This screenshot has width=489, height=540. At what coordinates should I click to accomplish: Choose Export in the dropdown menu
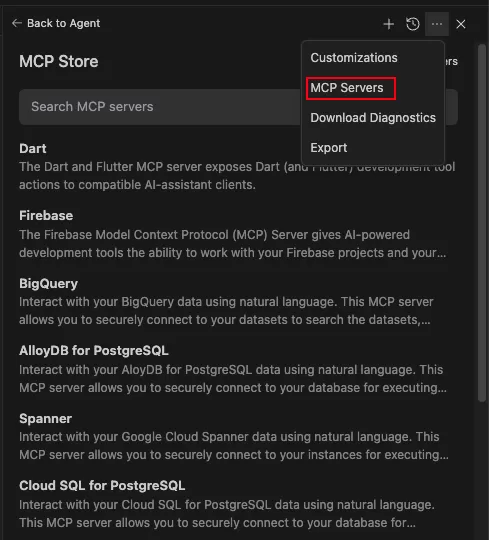(x=329, y=148)
